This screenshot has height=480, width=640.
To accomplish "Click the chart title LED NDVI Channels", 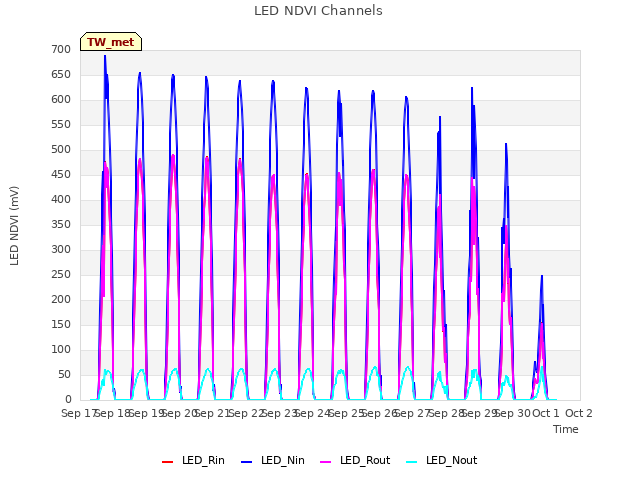I will pos(318,11).
